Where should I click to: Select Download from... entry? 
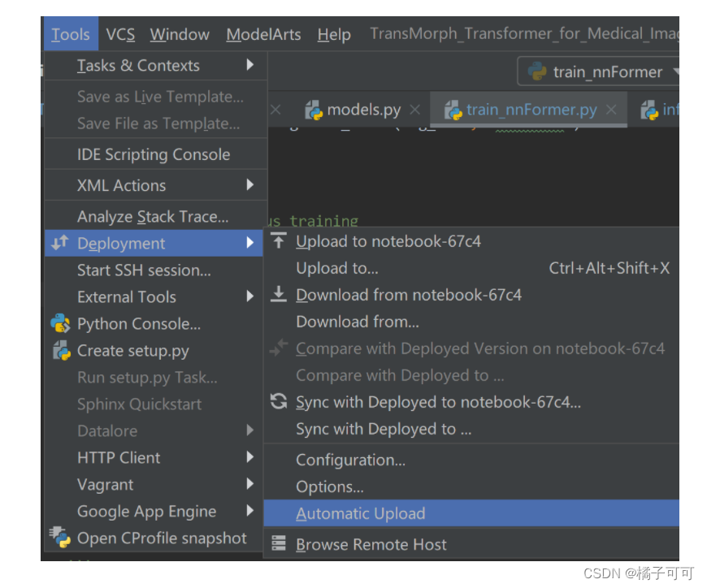pyautogui.click(x=471, y=322)
